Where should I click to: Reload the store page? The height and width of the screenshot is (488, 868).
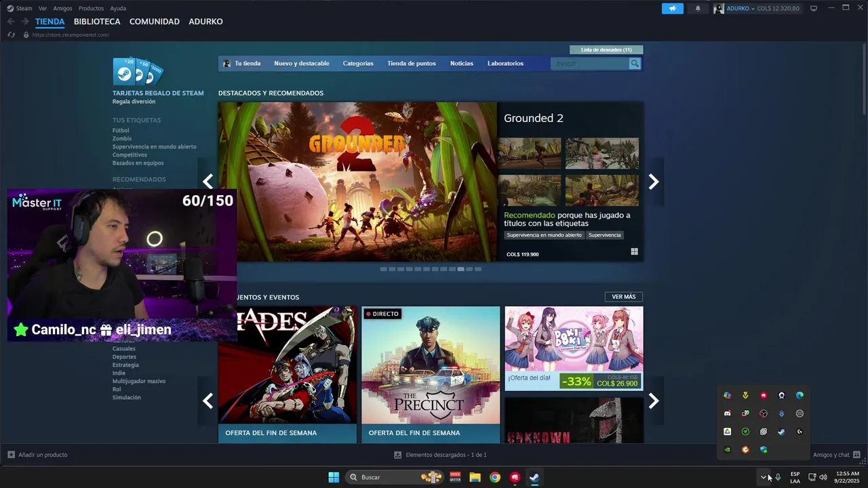pos(12,35)
